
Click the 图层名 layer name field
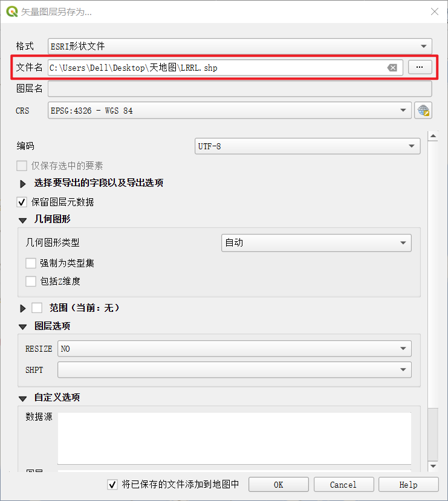coord(239,88)
